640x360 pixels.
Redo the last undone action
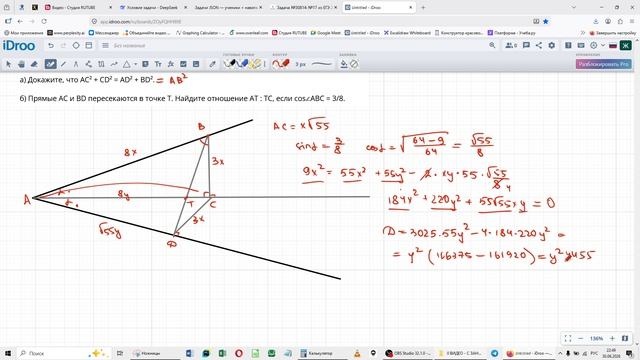(63, 46)
